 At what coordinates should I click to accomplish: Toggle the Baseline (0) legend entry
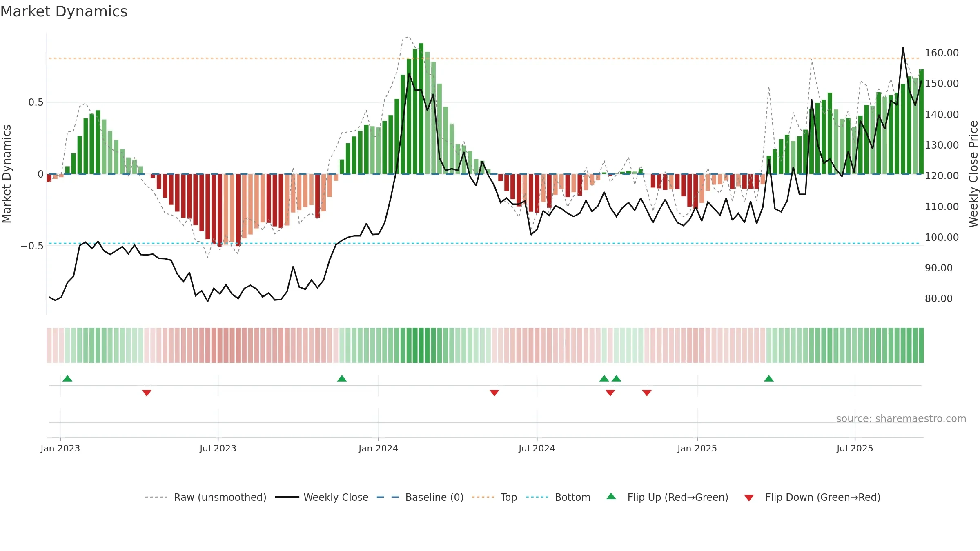420,497
